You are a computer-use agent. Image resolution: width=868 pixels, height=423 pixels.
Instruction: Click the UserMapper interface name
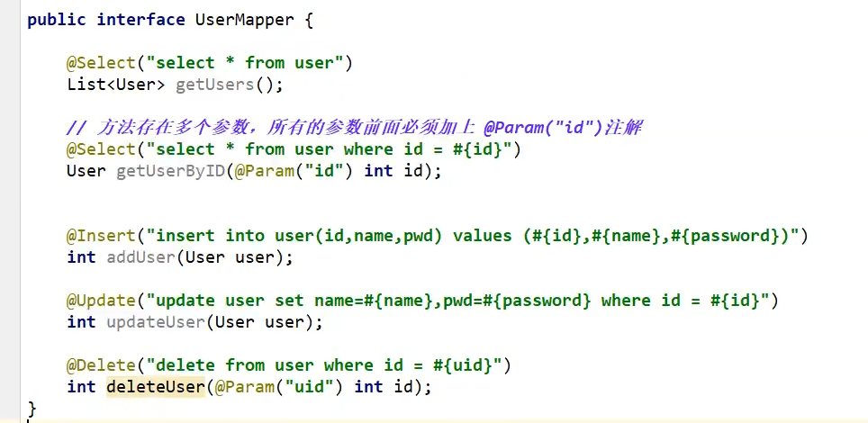click(x=245, y=21)
